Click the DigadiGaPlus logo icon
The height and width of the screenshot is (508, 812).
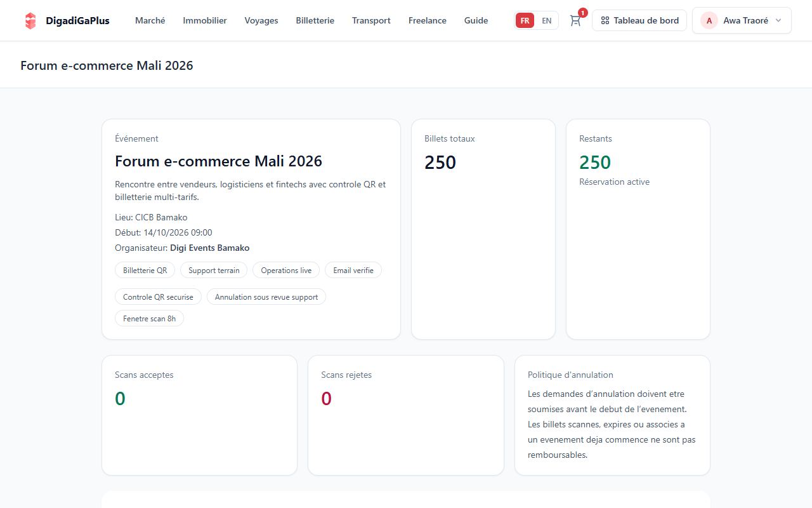pos(30,20)
